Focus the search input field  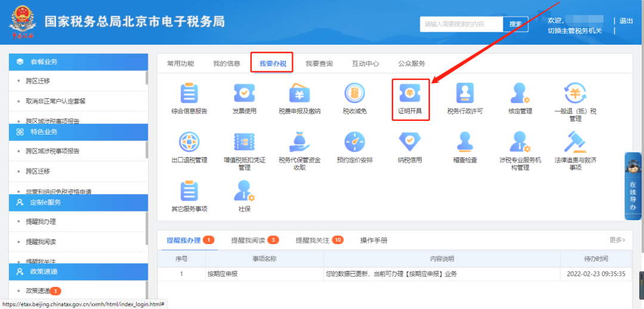pos(462,24)
